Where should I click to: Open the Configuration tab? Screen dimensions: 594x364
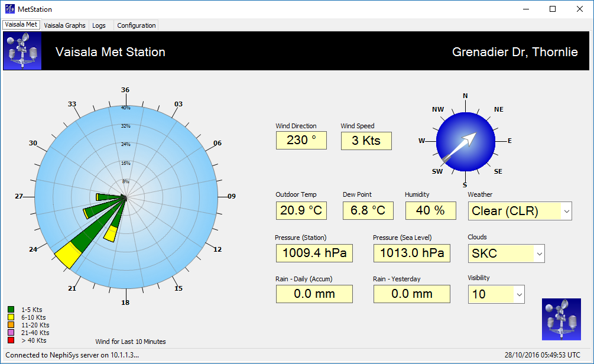pyautogui.click(x=137, y=25)
